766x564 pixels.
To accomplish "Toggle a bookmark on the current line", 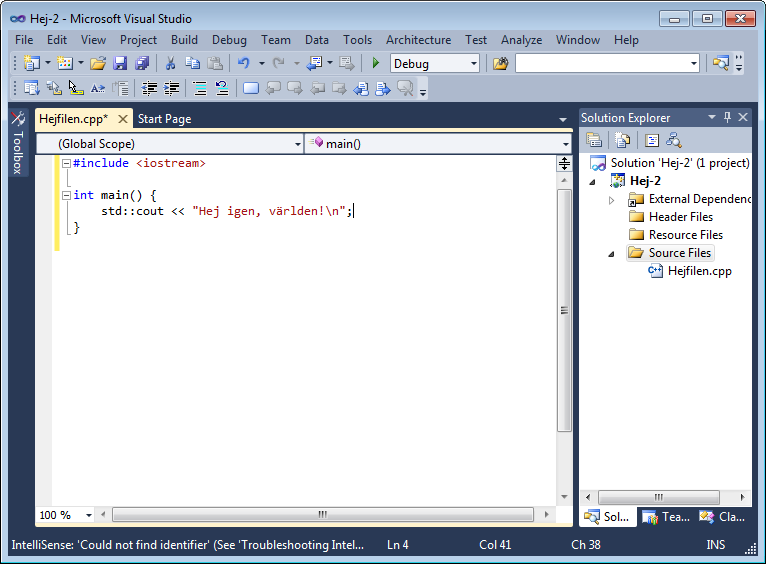I will click(x=251, y=88).
